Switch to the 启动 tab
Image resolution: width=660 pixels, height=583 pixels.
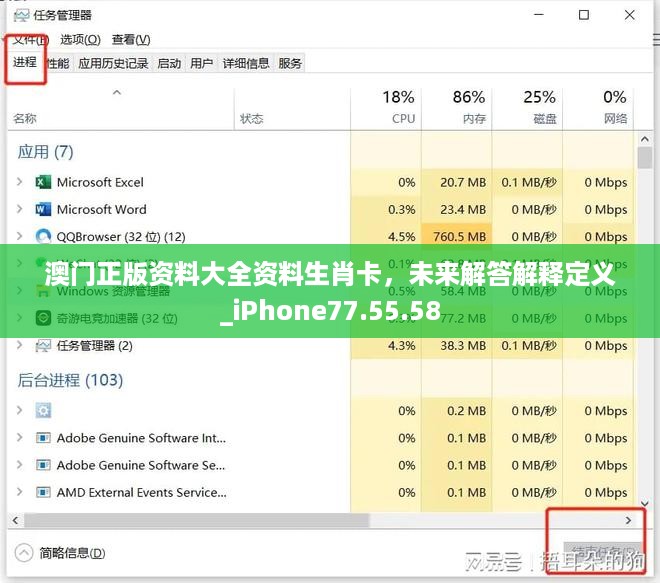click(169, 63)
